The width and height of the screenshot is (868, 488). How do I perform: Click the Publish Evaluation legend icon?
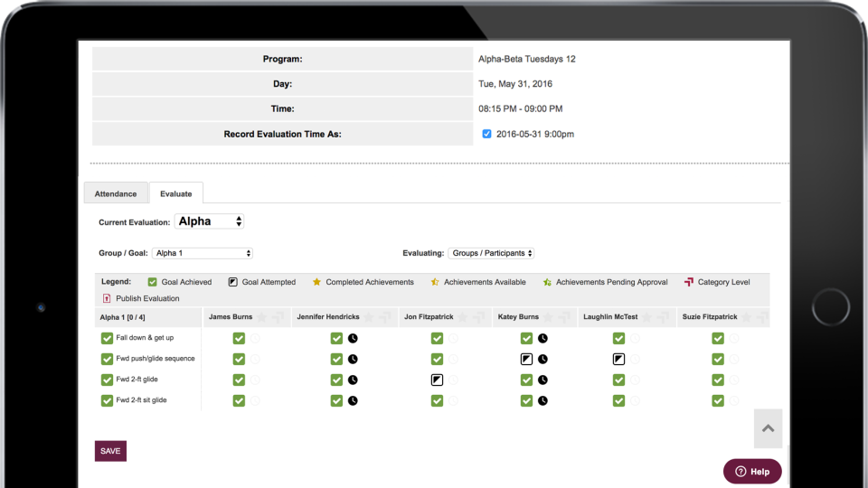point(107,298)
